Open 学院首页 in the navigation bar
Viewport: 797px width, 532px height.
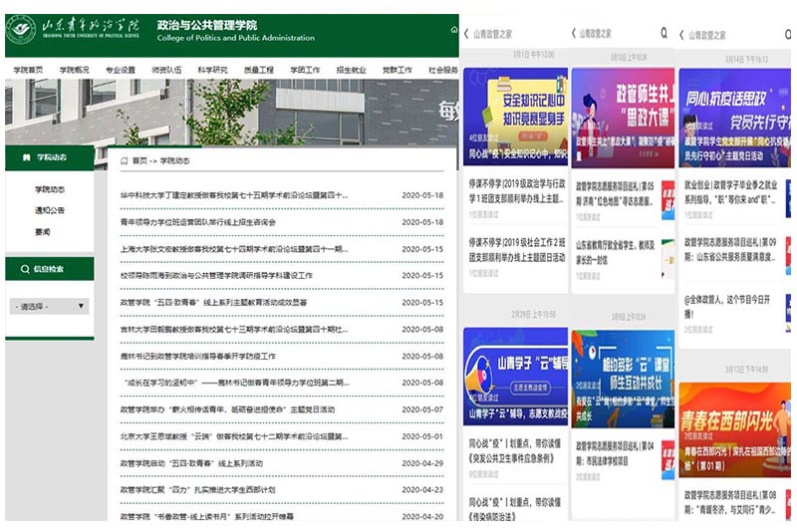click(x=28, y=71)
